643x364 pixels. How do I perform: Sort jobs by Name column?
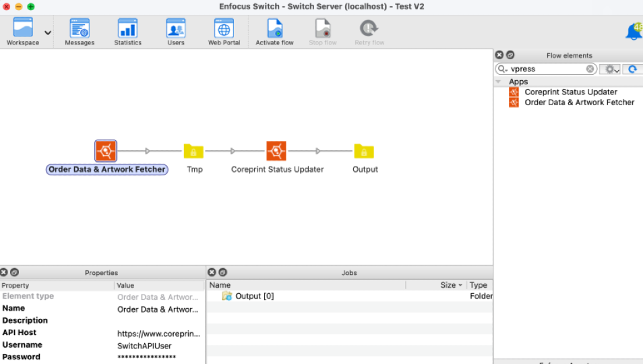[x=306, y=285]
